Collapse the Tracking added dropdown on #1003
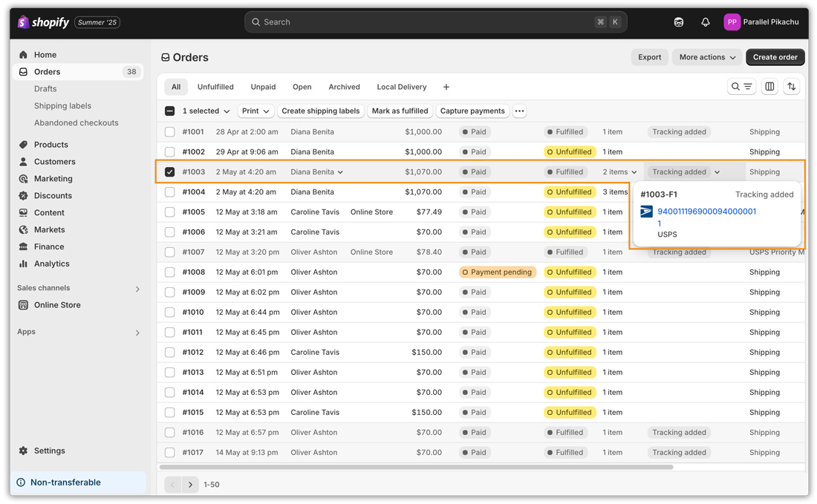 pos(717,172)
